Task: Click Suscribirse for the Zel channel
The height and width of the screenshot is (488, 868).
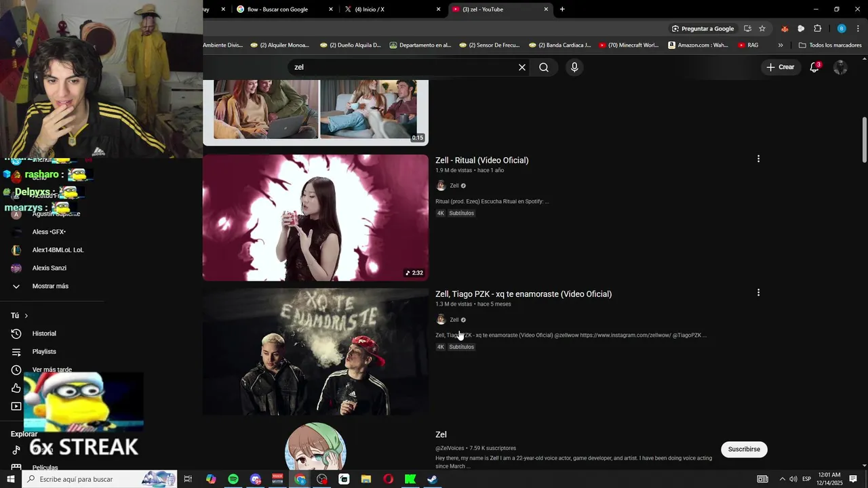Action: point(744,449)
